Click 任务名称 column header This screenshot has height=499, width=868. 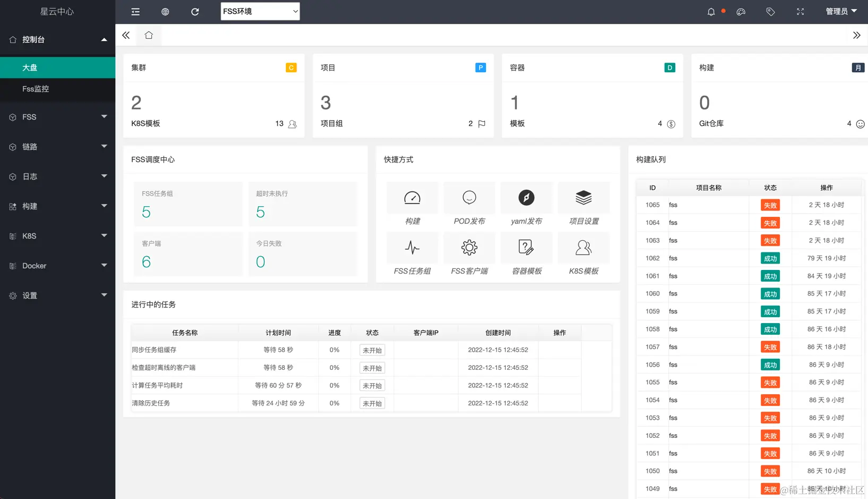coord(185,333)
